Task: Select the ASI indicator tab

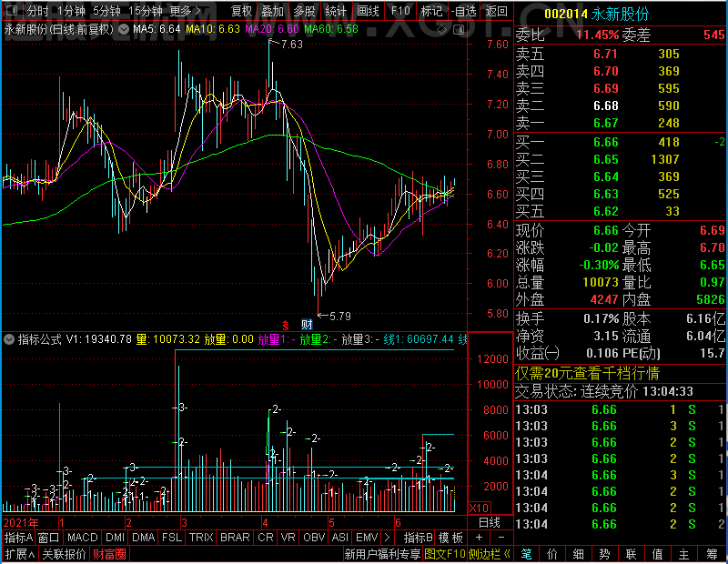Action: [339, 538]
